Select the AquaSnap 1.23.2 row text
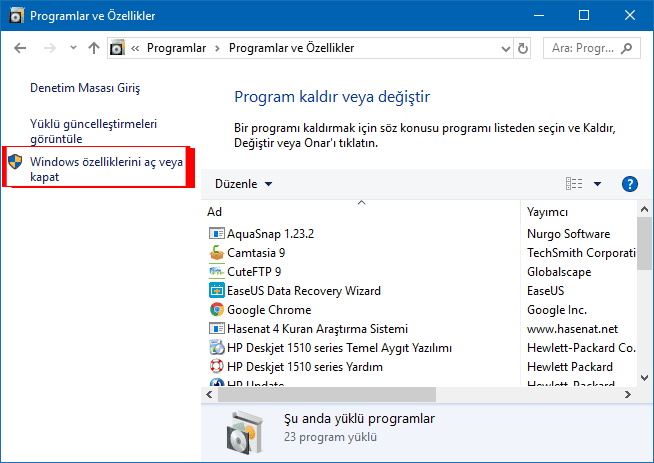This screenshot has width=654, height=463. click(x=270, y=234)
